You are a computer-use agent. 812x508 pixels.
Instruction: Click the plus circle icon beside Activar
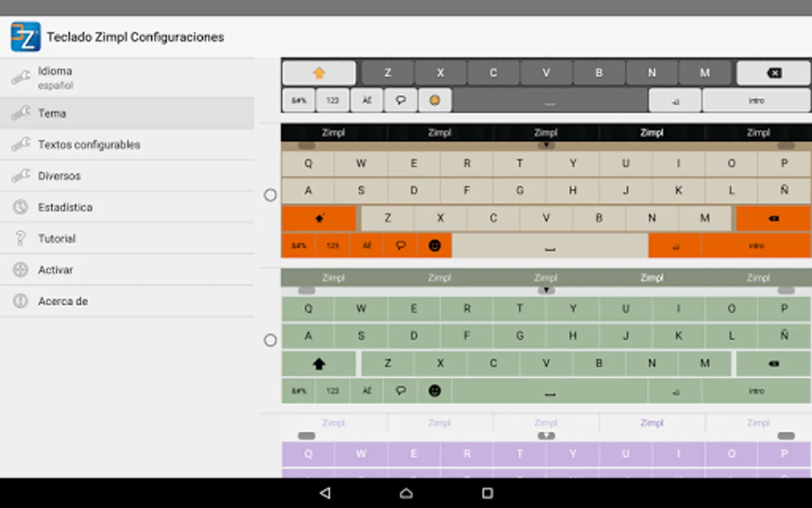[20, 270]
